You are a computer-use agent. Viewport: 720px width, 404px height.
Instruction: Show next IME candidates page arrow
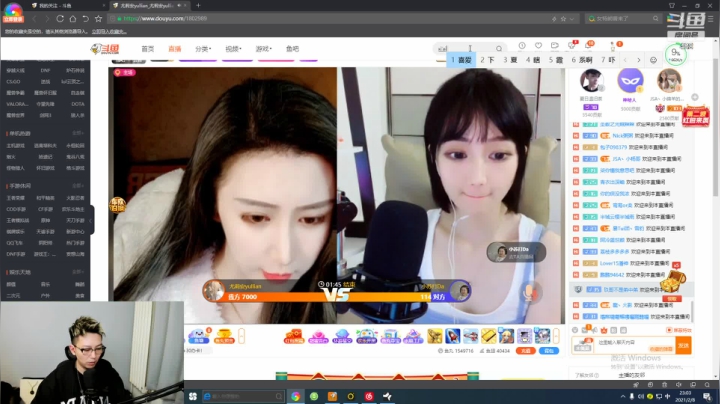tap(639, 60)
